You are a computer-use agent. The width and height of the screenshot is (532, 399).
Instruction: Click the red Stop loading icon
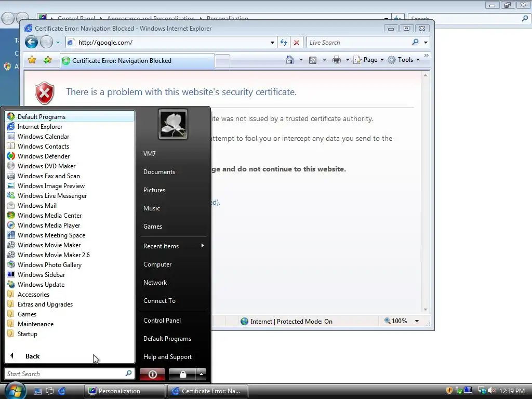(x=297, y=43)
